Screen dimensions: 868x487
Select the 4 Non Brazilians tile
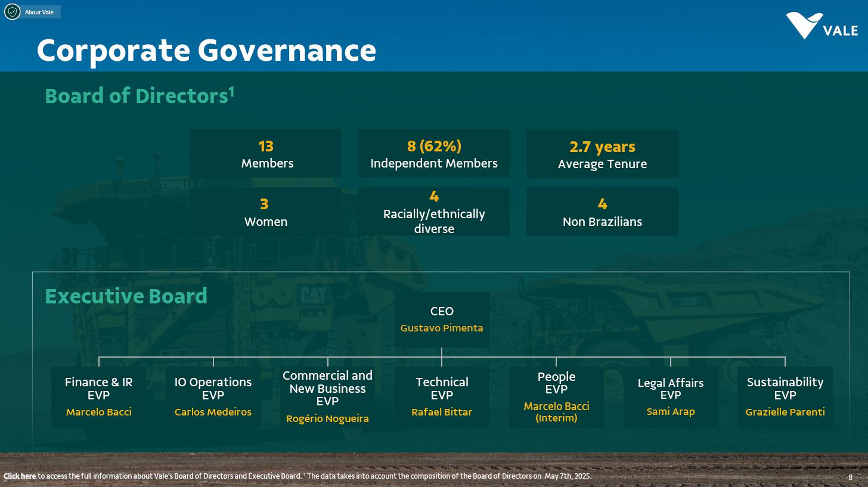pos(602,212)
